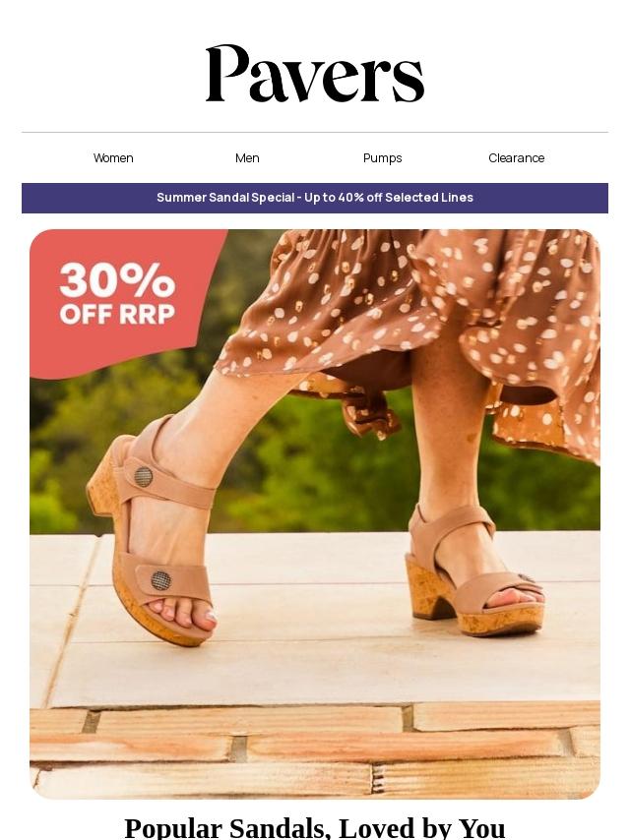Image resolution: width=630 pixels, height=840 pixels.
Task: Click the 30% OFF RRP badge
Action: [118, 293]
